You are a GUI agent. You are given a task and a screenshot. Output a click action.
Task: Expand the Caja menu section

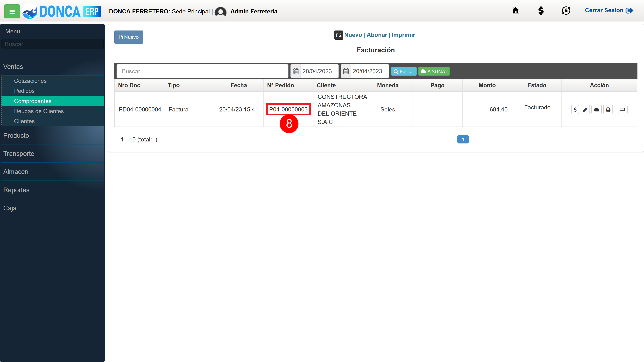pyautogui.click(x=52, y=208)
